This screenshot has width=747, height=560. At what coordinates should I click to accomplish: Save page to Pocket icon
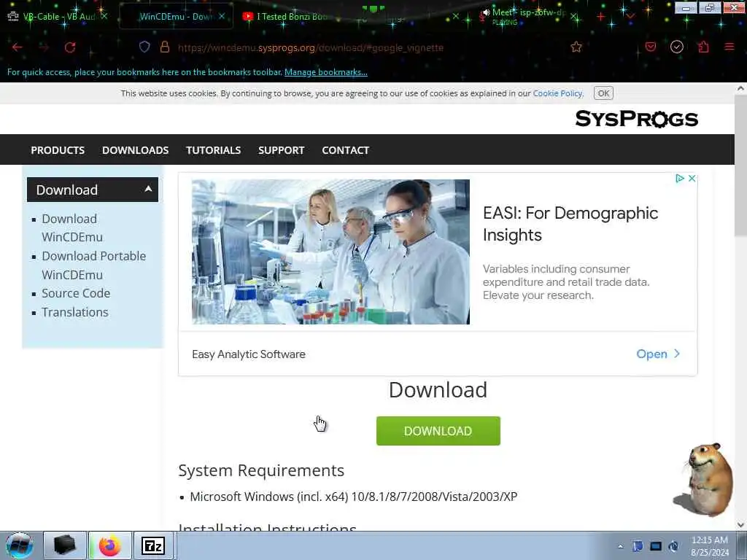pyautogui.click(x=651, y=47)
